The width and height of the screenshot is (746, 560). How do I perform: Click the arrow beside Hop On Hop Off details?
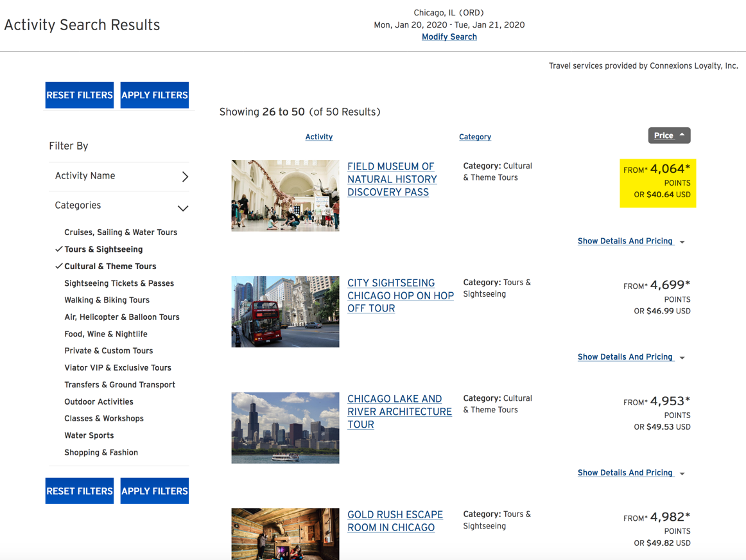point(682,358)
